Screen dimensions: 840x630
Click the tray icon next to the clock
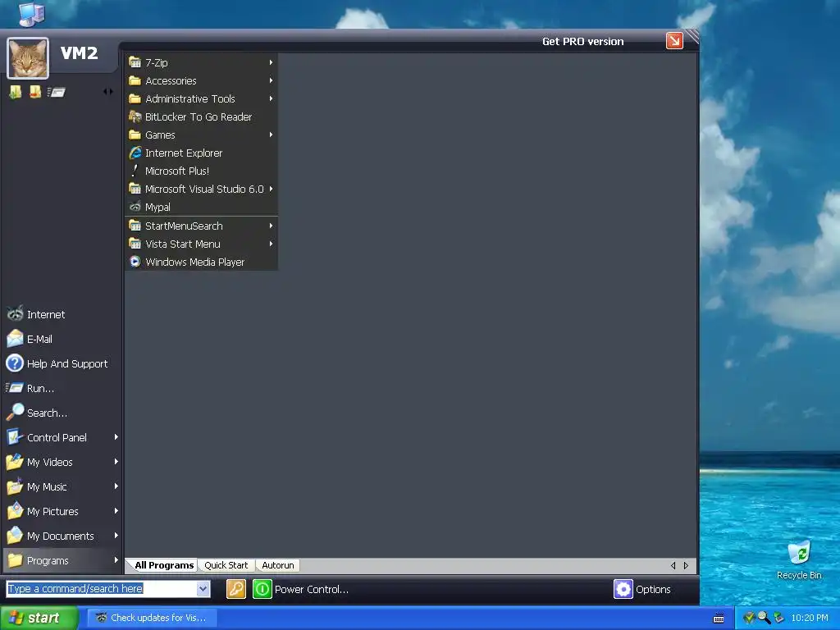[779, 618]
